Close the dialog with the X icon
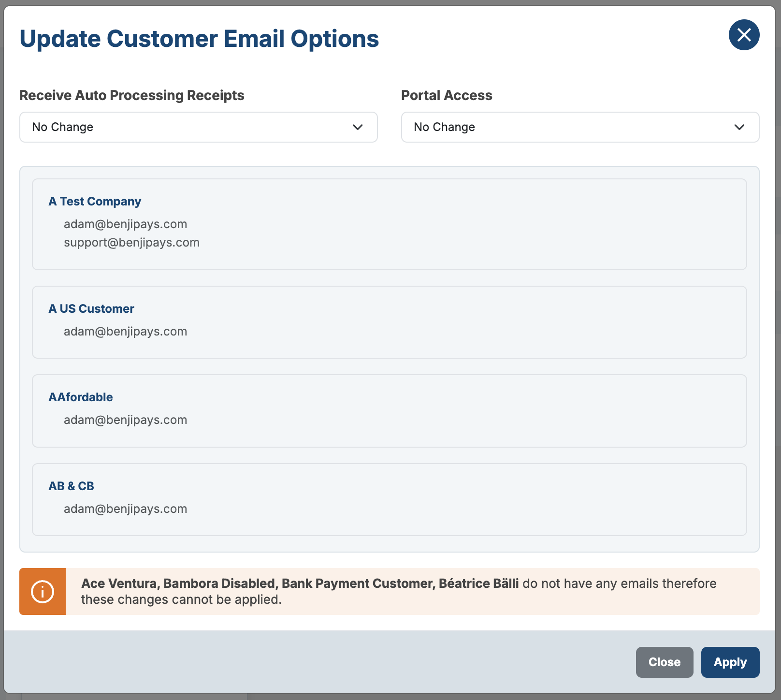 click(x=744, y=35)
